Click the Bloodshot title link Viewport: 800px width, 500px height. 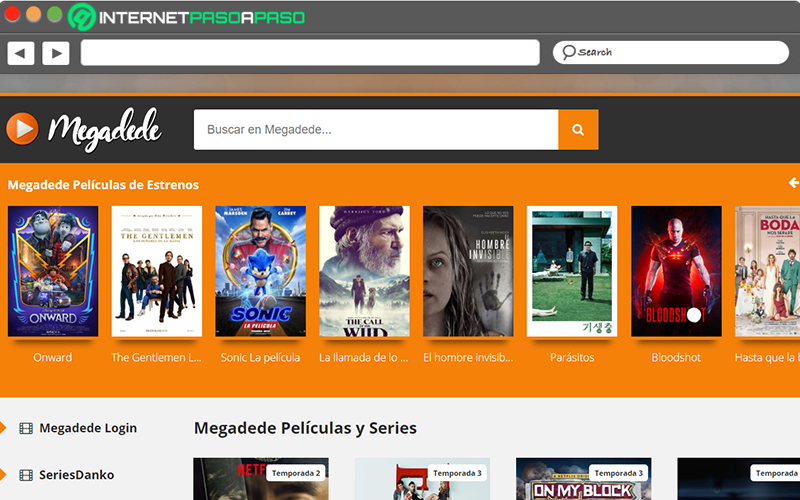click(x=676, y=357)
